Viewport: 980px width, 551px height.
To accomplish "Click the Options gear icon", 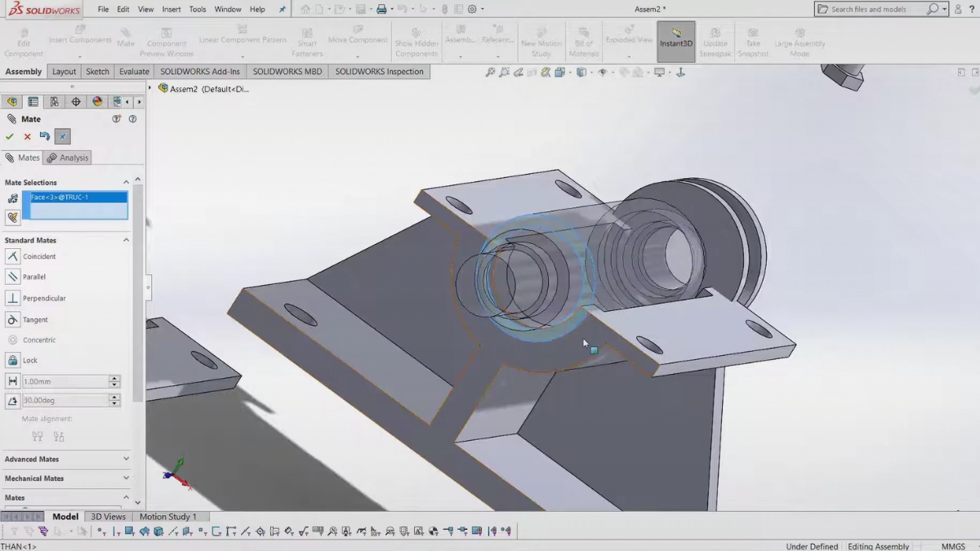I will click(x=472, y=9).
